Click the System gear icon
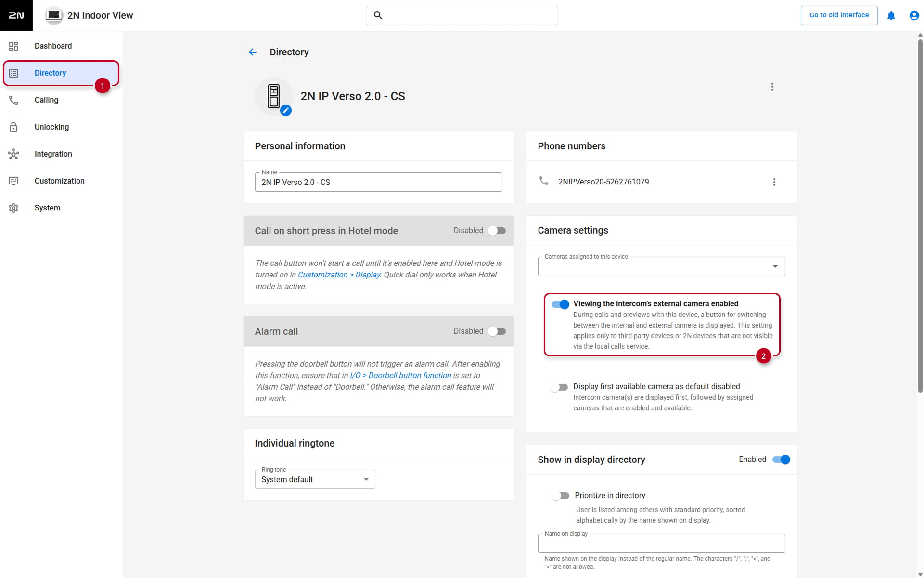924x578 pixels. [x=13, y=208]
